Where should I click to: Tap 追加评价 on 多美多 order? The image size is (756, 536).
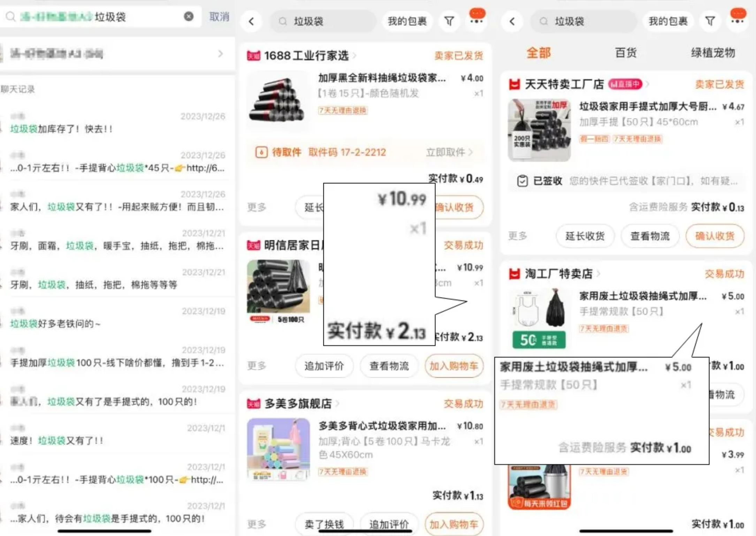389,524
